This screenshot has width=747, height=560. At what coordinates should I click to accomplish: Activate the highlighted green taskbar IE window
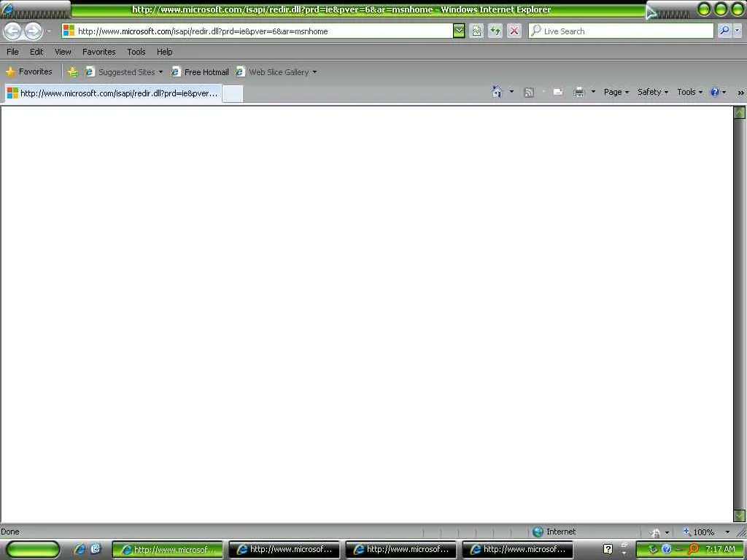(168, 550)
